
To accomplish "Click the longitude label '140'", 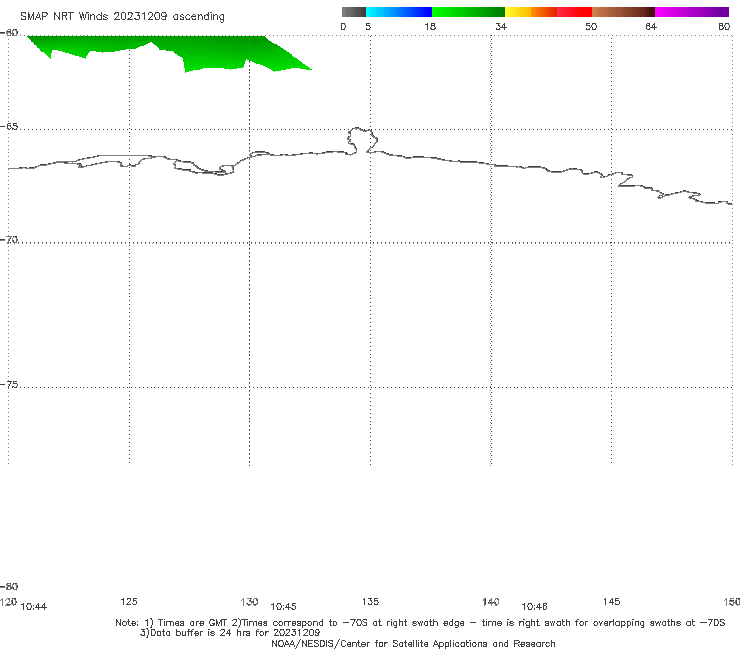I will click(491, 601).
